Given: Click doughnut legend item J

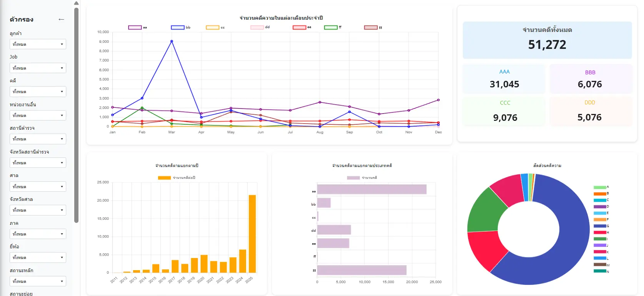Looking at the screenshot, I should coord(601,246).
